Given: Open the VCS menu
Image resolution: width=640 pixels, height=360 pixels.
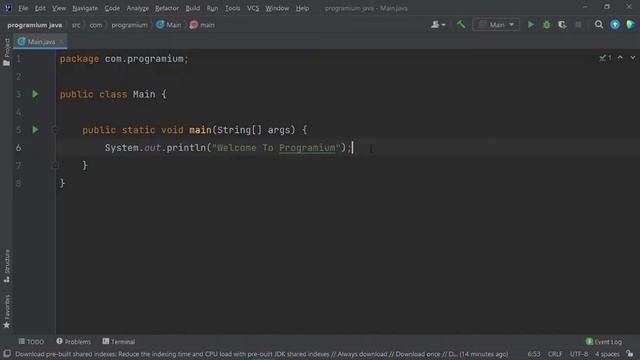Looking at the screenshot, I should coord(253,8).
